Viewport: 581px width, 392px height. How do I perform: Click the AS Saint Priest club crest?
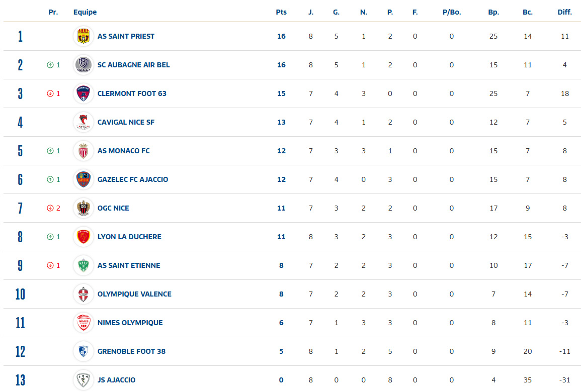point(83,36)
